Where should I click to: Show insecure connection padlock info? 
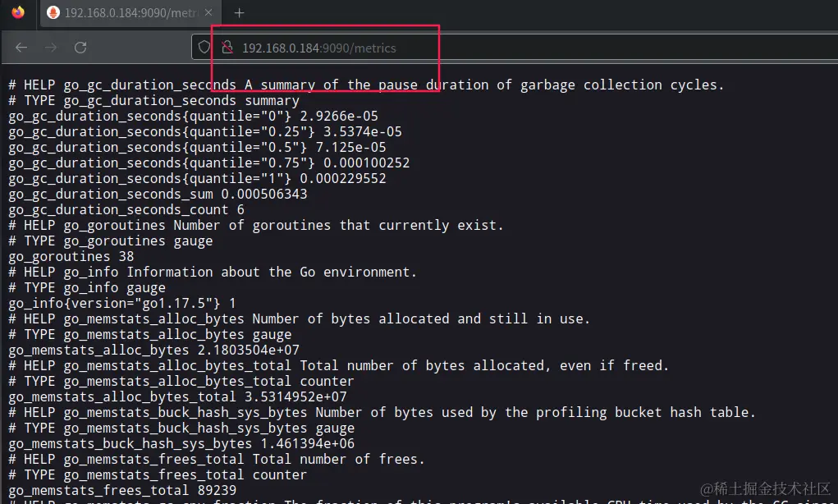[227, 48]
